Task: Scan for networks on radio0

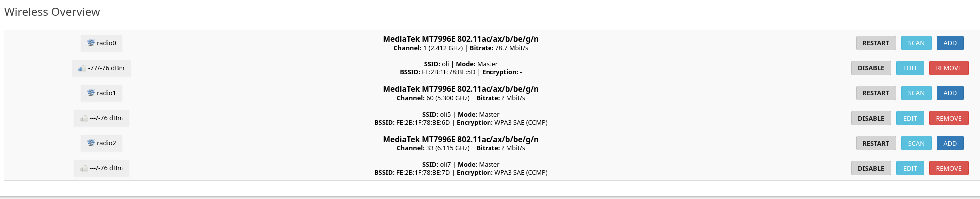Action: 916,43
